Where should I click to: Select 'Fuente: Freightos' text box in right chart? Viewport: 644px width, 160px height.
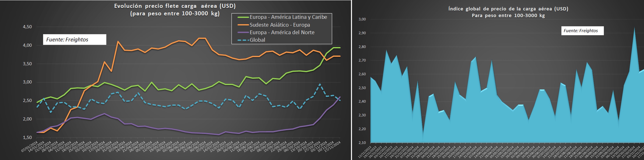(x=582, y=31)
